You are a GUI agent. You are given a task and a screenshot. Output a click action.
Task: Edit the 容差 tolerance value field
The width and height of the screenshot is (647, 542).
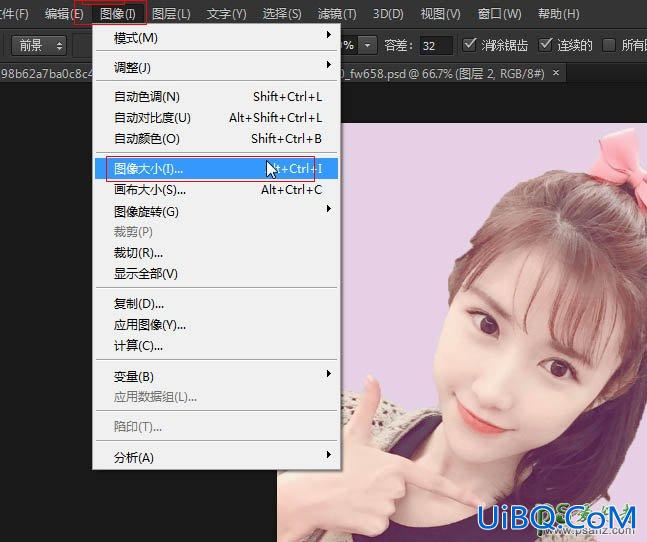[x=436, y=45]
